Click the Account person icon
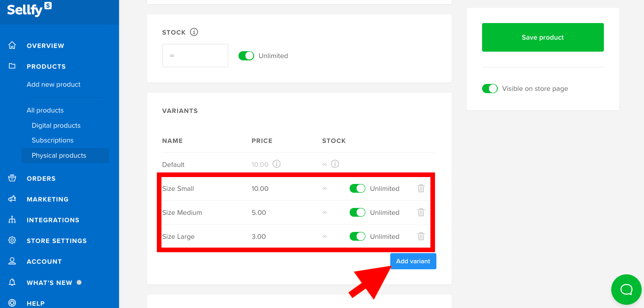The height and width of the screenshot is (308, 644). coord(13,261)
